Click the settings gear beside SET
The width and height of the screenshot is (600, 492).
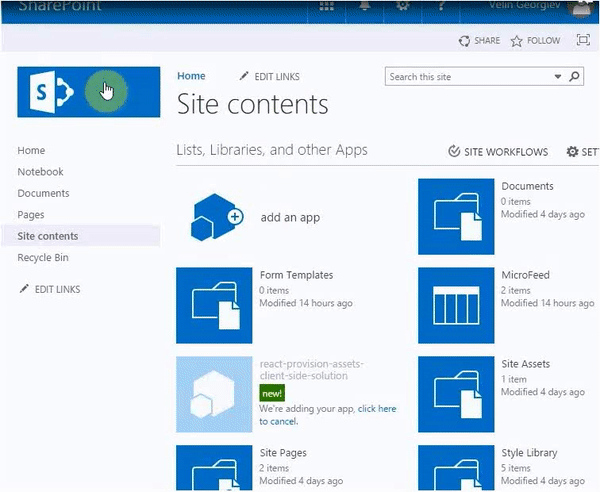[x=572, y=152]
